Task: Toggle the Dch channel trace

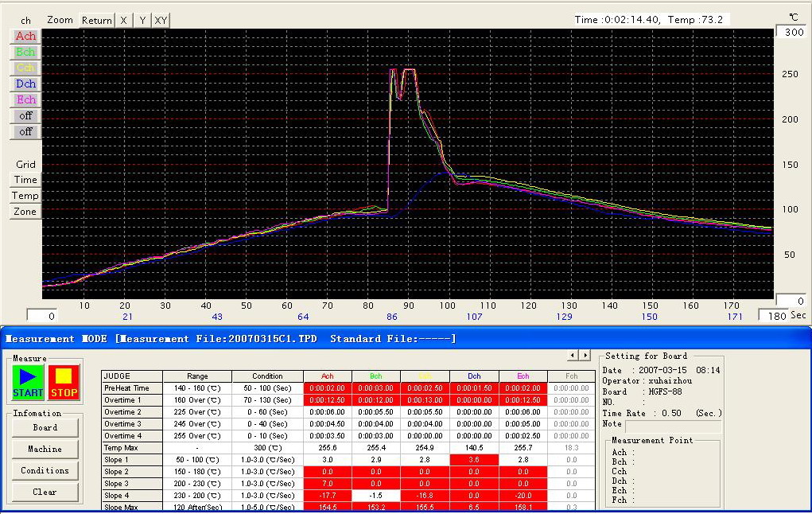Action: click(25, 84)
